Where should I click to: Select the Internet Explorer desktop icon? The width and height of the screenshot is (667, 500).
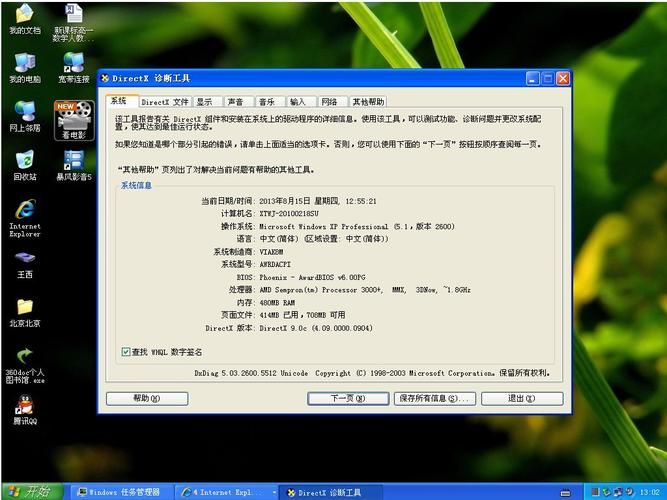[x=25, y=218]
